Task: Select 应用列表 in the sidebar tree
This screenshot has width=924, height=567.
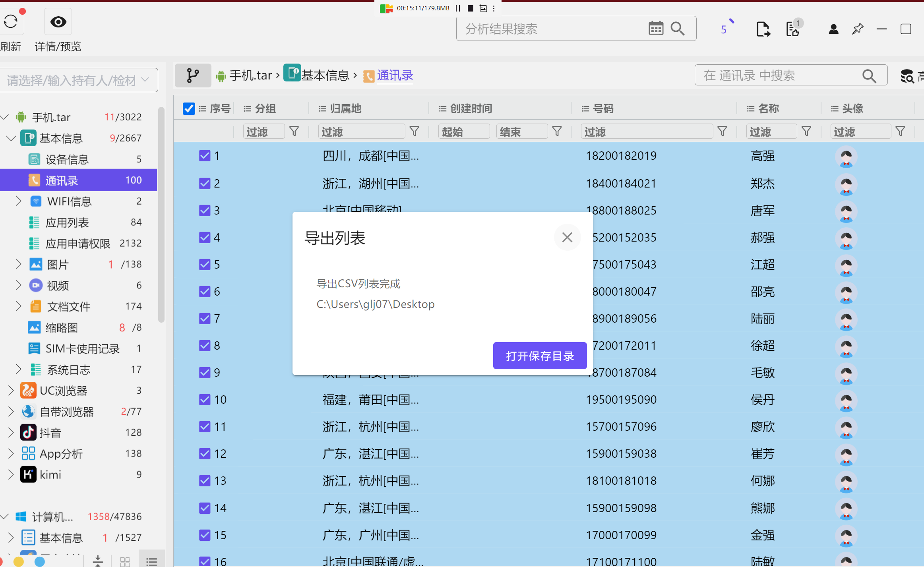Action: (67, 223)
